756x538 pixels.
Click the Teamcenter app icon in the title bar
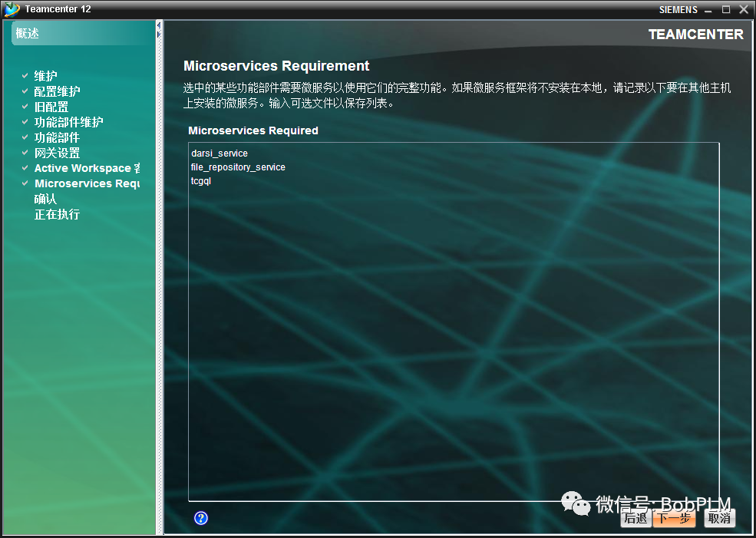[12, 9]
